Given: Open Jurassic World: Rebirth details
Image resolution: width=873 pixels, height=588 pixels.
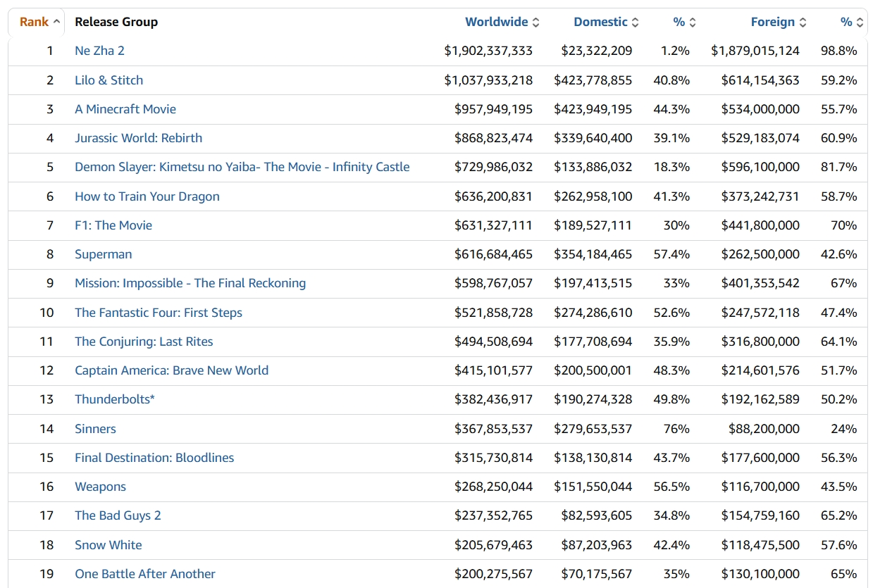Looking at the screenshot, I should [x=138, y=138].
